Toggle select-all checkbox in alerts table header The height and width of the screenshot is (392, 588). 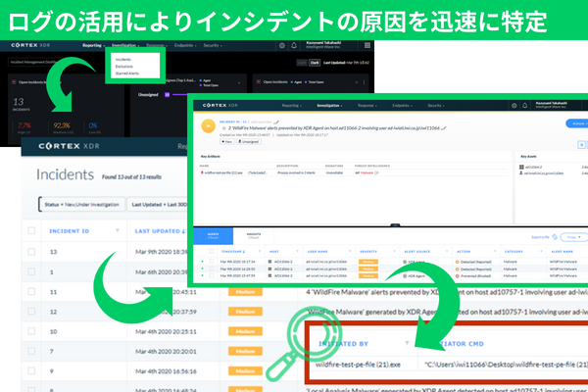212,251
